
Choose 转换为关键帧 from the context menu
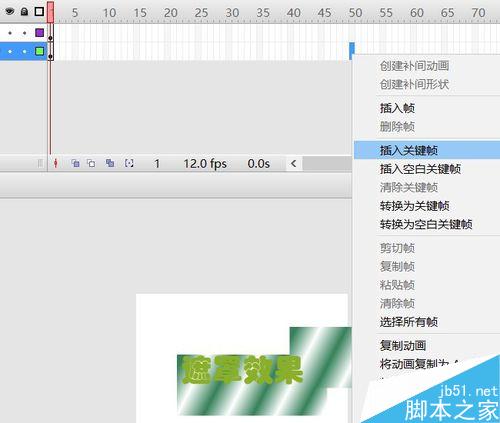(414, 206)
